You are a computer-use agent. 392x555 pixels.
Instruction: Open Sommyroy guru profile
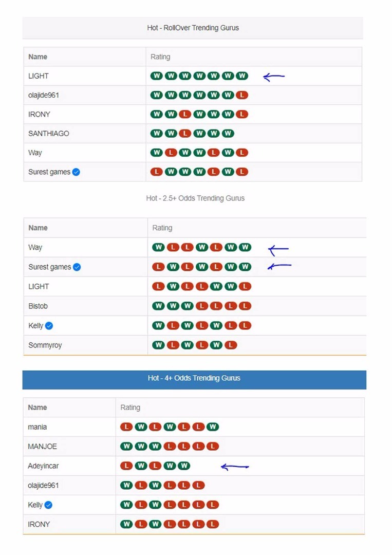tap(45, 345)
